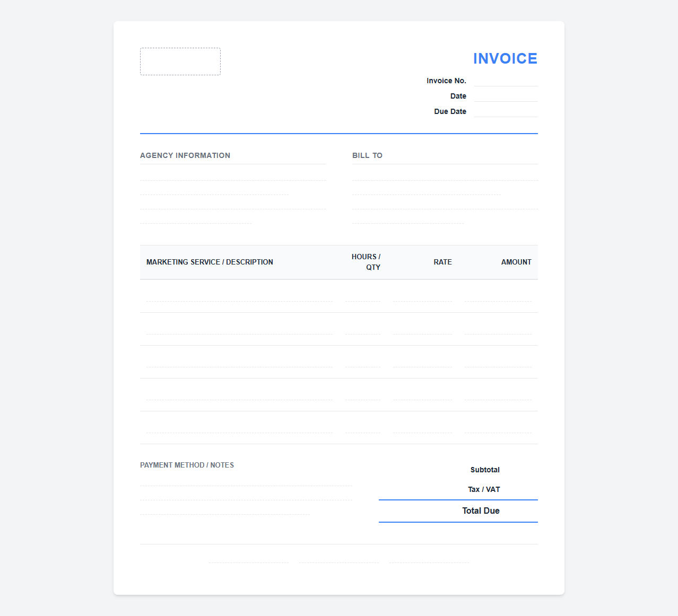Click last table row amount field
Viewport: 678px width, 616px height.
coord(498,427)
